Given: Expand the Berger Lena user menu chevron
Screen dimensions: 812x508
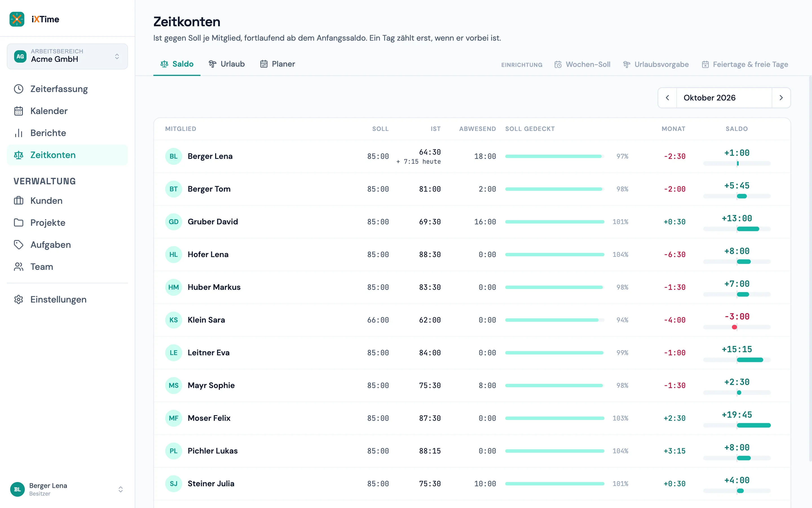Looking at the screenshot, I should click(x=120, y=489).
